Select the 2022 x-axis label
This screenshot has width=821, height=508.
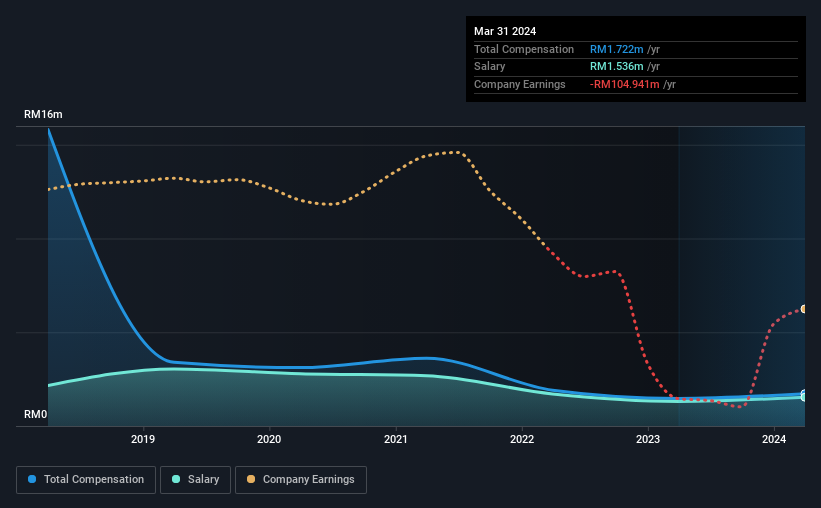[522, 439]
